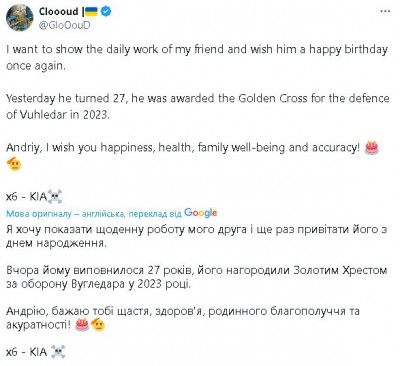The width and height of the screenshot is (400, 366).
Task: Click the Cloooud profile avatar
Action: 20,18
